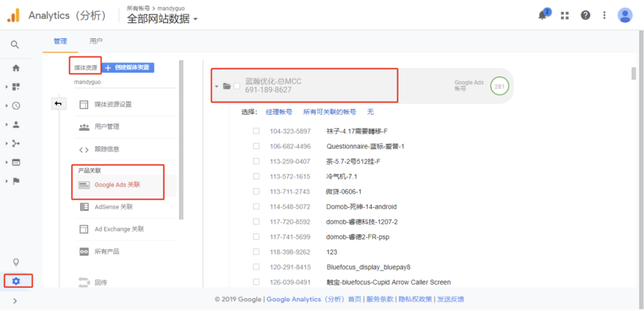Open 服务条款 footer link
644x311 pixels.
pyautogui.click(x=379, y=300)
